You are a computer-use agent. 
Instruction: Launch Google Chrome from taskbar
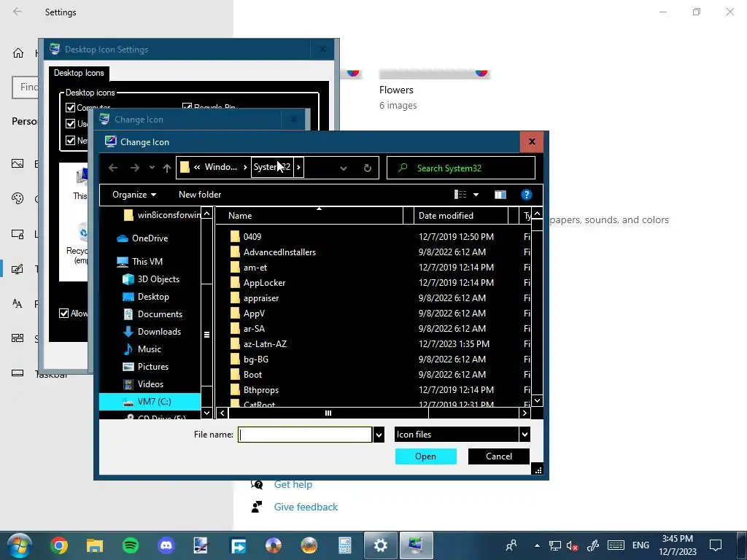[59, 545]
